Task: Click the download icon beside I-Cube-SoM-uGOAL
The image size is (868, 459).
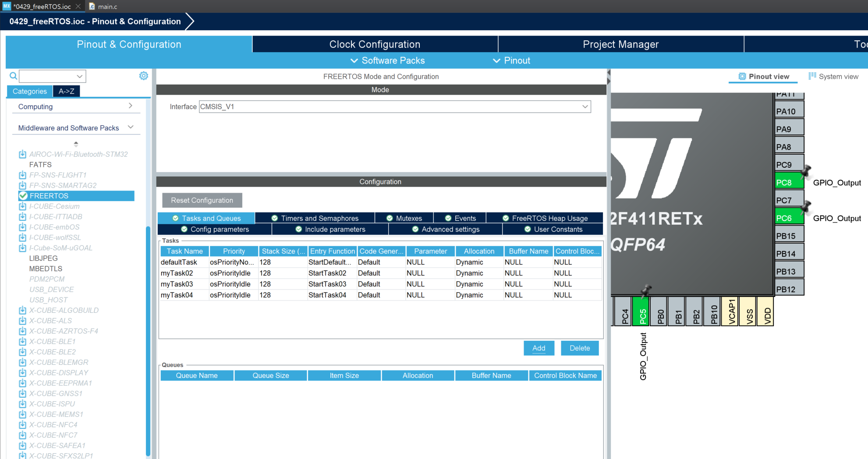Action: tap(22, 248)
